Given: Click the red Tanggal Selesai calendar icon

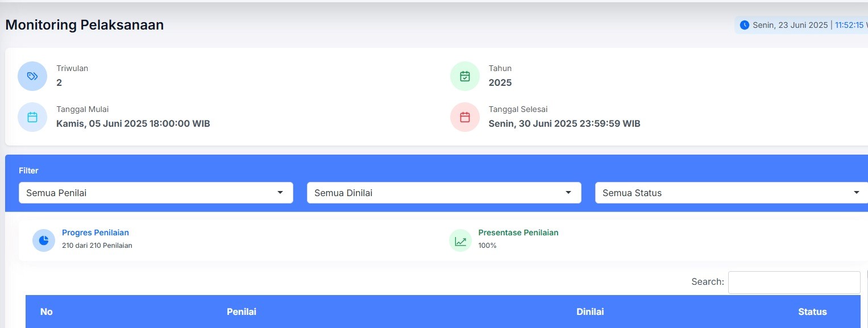Looking at the screenshot, I should [x=464, y=117].
